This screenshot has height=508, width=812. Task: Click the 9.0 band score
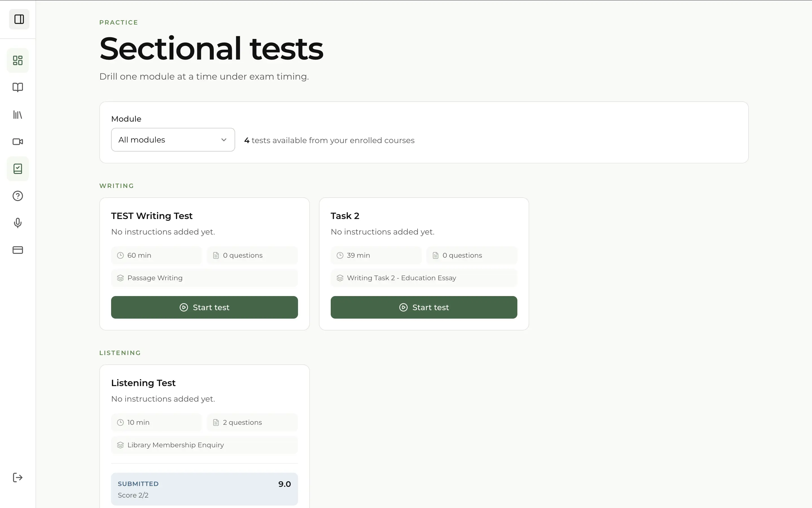click(x=284, y=484)
